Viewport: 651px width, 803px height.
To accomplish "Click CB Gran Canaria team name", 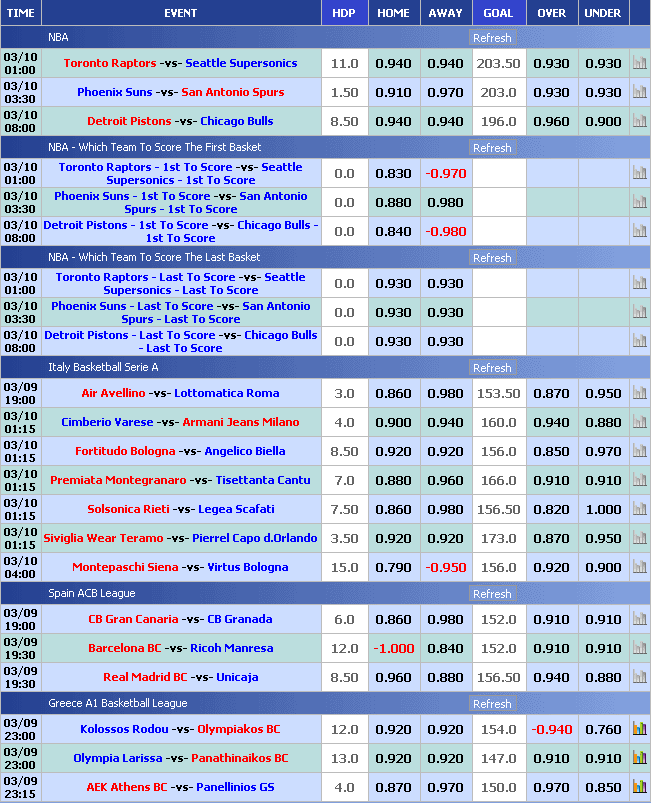I will click(133, 619).
